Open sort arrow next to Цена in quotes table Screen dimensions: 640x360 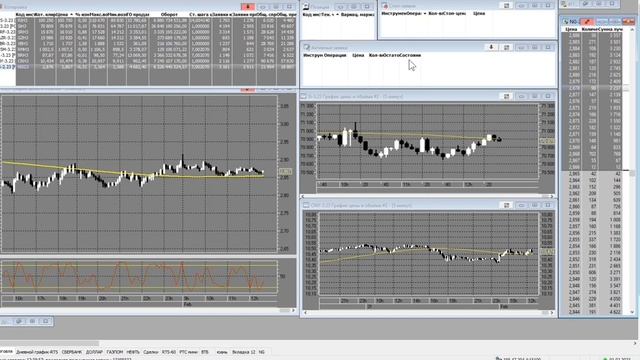71,14
